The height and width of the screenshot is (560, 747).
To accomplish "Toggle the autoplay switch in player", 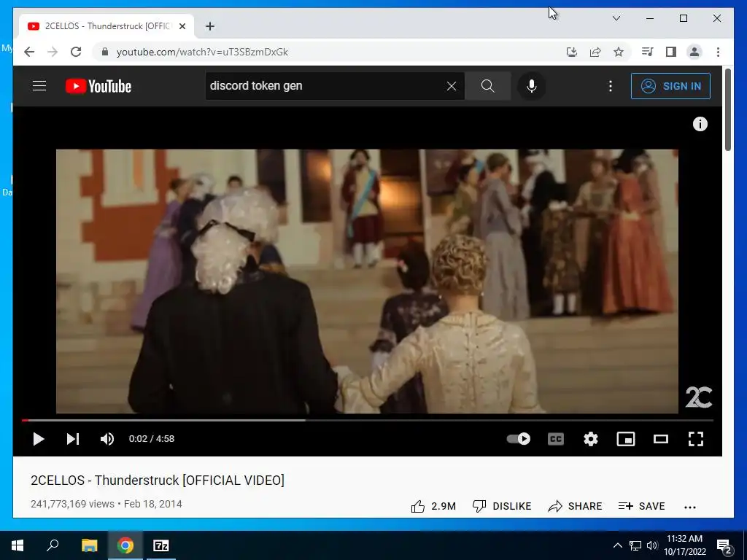I will tap(519, 438).
